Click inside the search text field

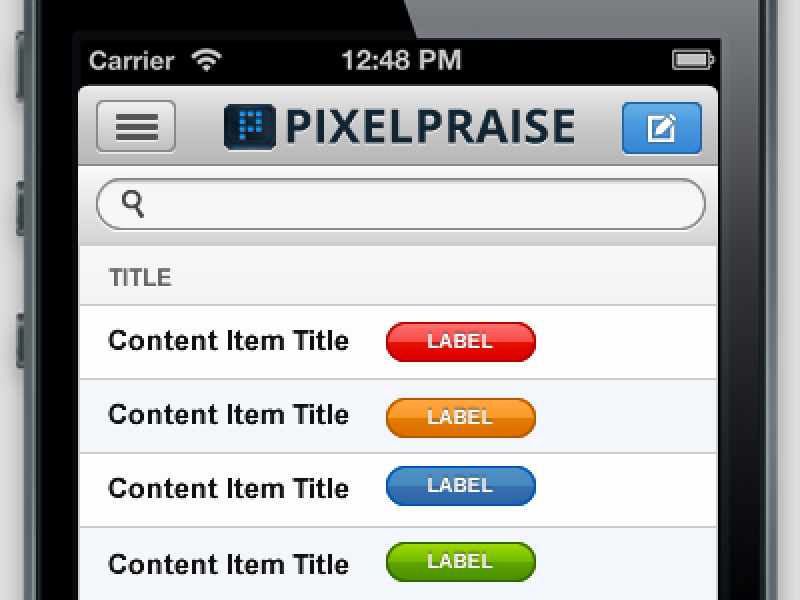click(420, 204)
